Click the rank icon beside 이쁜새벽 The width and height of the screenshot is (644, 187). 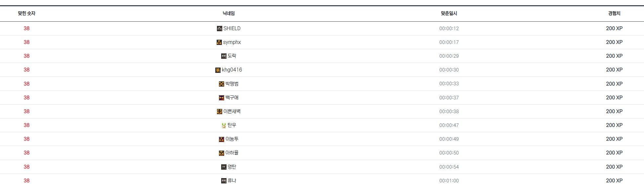pyautogui.click(x=220, y=112)
